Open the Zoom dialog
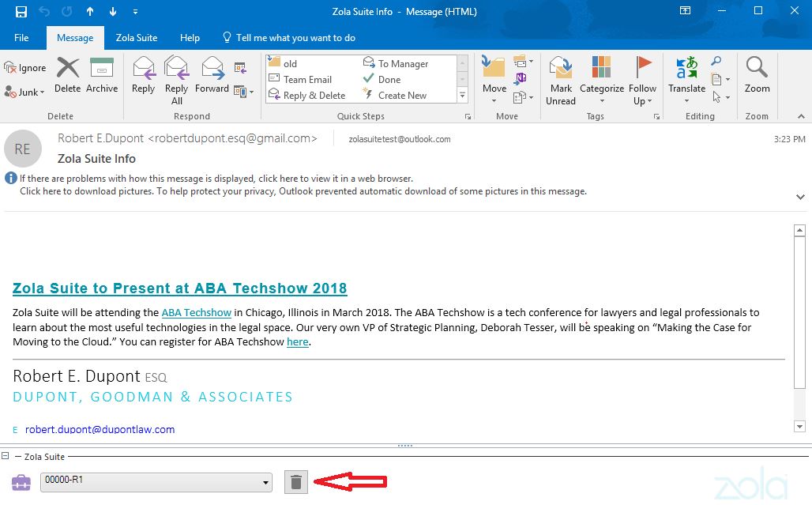Viewport: 812px width, 505px height. pos(757,76)
